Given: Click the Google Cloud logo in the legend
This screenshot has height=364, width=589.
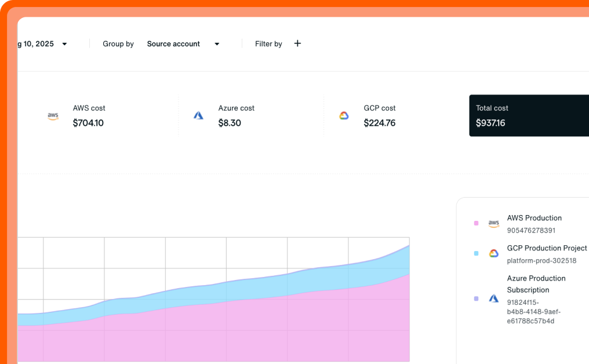Looking at the screenshot, I should pyautogui.click(x=493, y=253).
